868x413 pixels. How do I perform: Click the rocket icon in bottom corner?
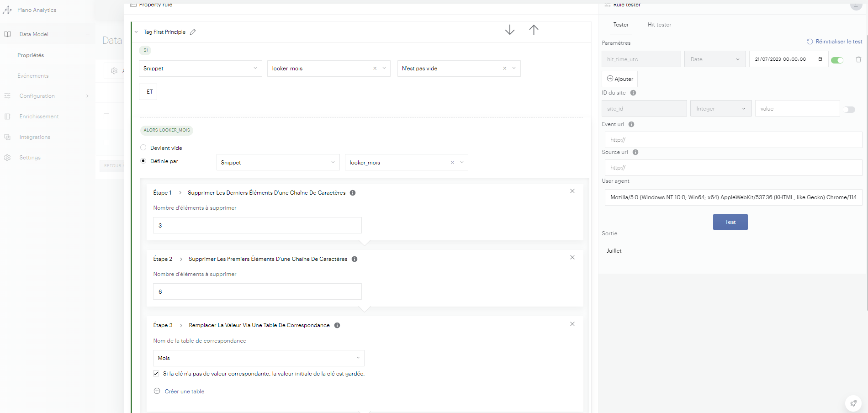click(x=853, y=403)
